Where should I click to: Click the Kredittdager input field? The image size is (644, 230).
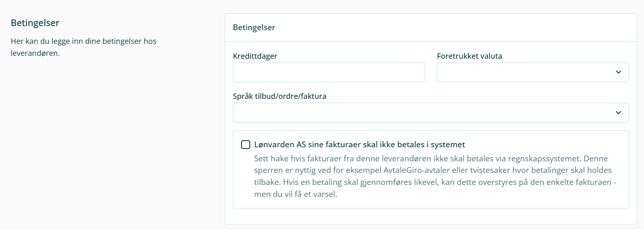click(x=329, y=72)
